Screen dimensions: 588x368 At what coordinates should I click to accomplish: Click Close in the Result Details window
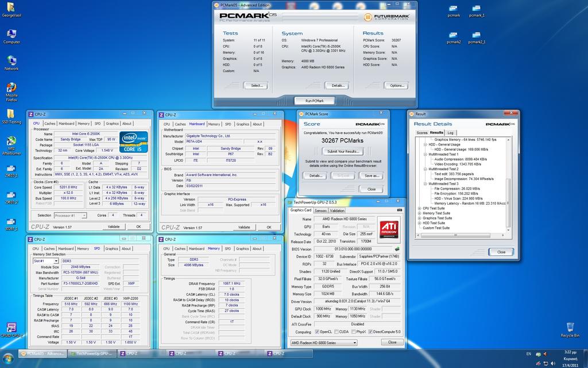click(x=501, y=252)
